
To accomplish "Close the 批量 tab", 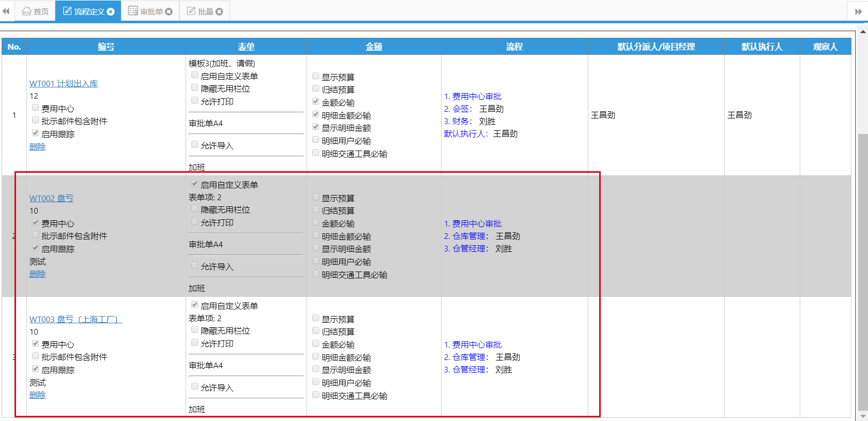I will coord(219,11).
